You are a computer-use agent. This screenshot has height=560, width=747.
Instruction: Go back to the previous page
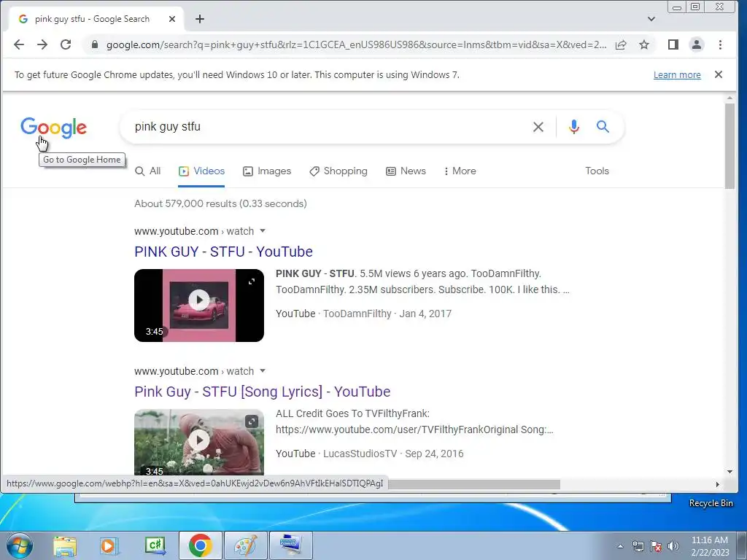coord(18,44)
